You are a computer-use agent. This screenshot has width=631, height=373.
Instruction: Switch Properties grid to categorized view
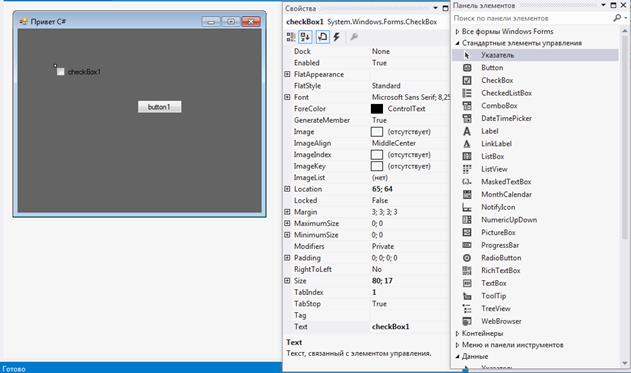coord(291,37)
